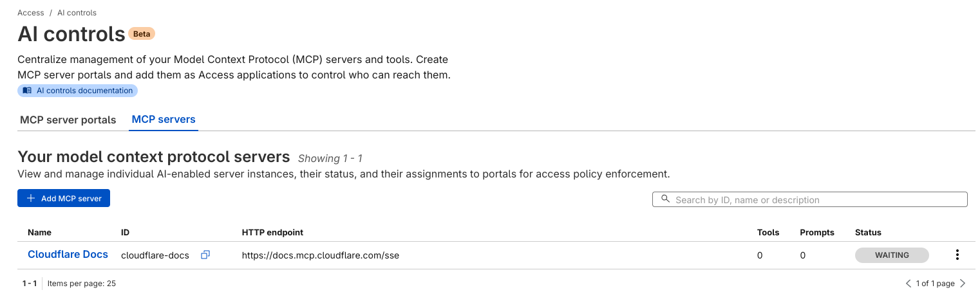The width and height of the screenshot is (980, 299).
Task: Select the MCP servers tab
Action: [x=164, y=120]
